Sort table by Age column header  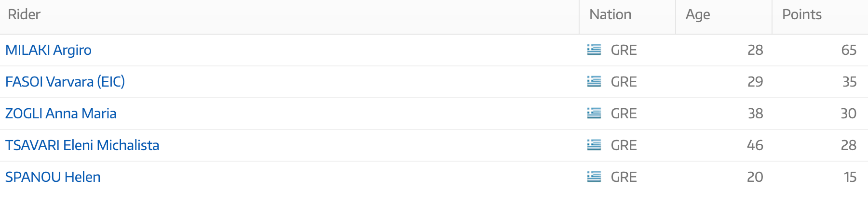click(x=698, y=15)
